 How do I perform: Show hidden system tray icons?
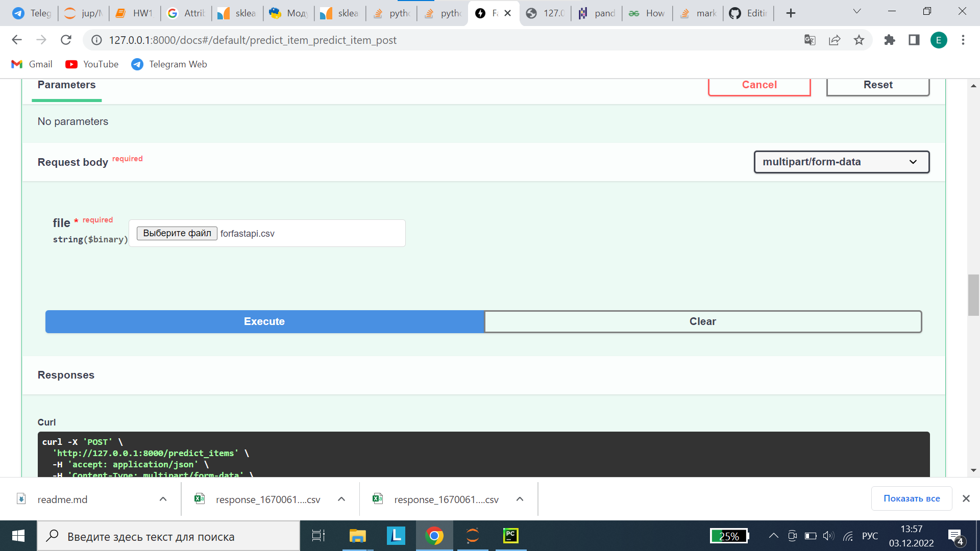(x=774, y=536)
